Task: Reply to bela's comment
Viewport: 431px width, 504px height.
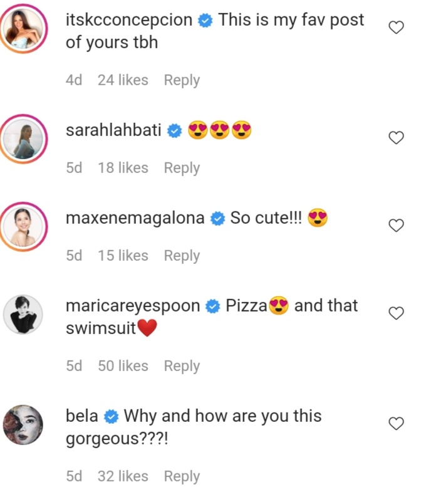Action: [x=182, y=476]
